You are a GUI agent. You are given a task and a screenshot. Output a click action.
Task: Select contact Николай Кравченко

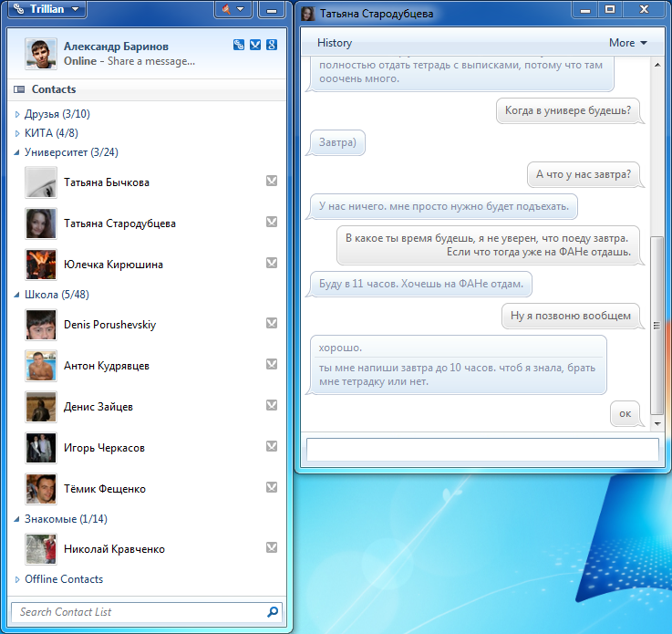pos(147,549)
